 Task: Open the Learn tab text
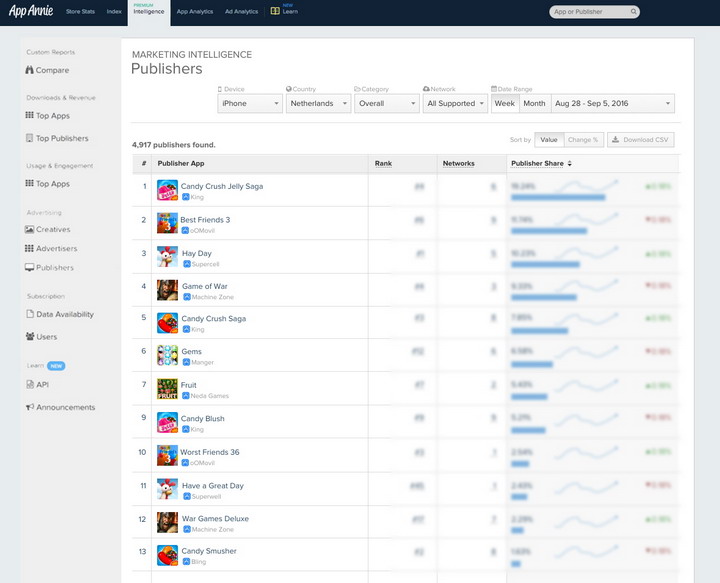point(290,11)
